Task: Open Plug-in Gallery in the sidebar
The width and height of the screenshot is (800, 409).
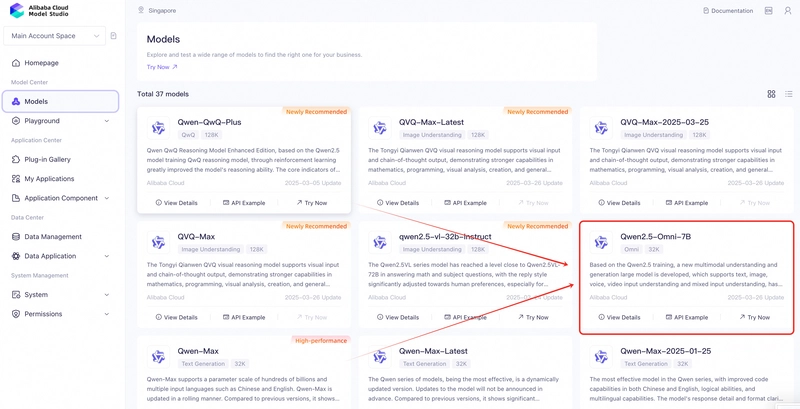Action: (x=47, y=160)
